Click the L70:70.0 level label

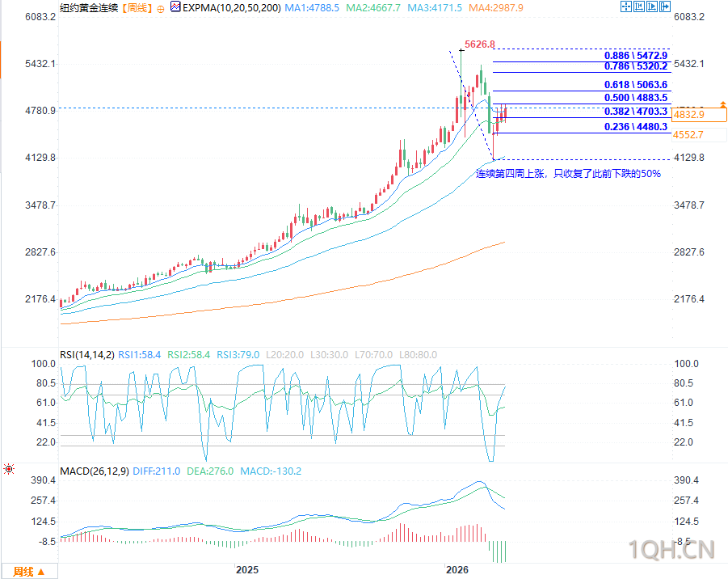pos(374,355)
